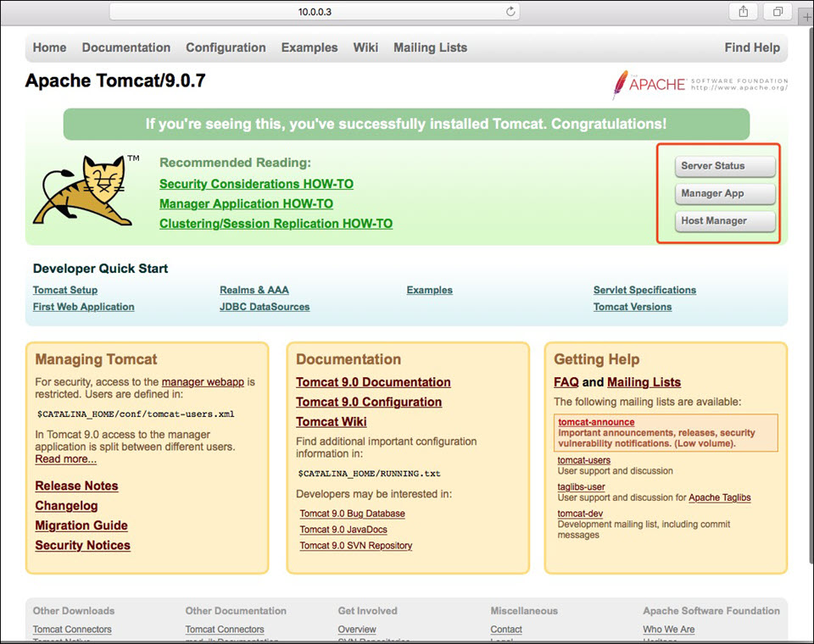814x644 pixels.
Task: Open Tomcat 9.0 Bug Database link
Action: click(353, 514)
